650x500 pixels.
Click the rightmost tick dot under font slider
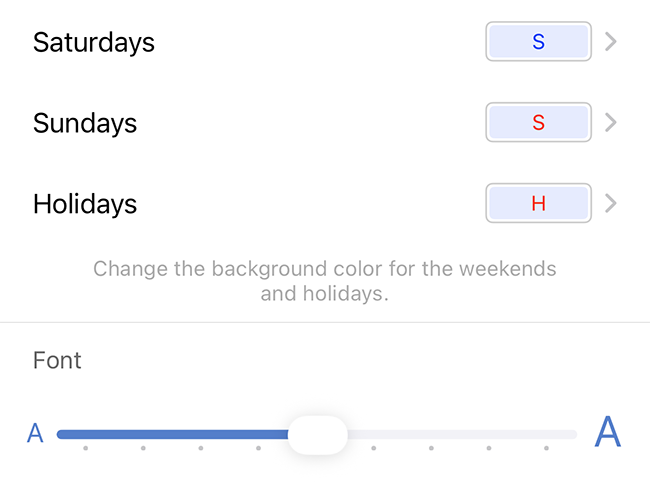point(546,448)
